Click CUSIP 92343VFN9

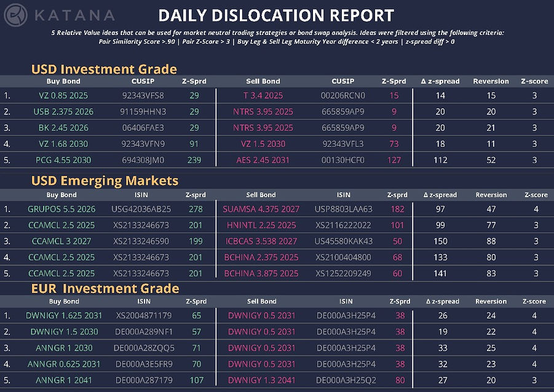coord(143,144)
